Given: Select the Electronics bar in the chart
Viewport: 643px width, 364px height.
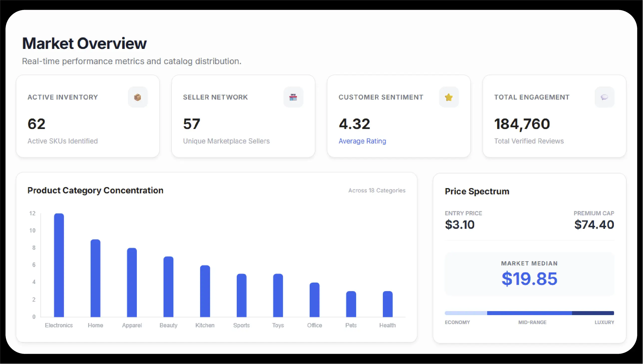Looking at the screenshot, I should pyautogui.click(x=59, y=265).
